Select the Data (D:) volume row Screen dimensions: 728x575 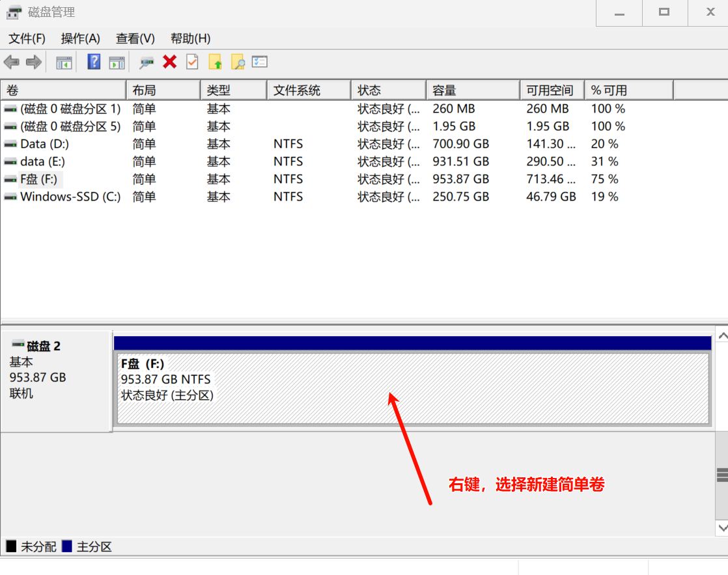[x=44, y=144]
